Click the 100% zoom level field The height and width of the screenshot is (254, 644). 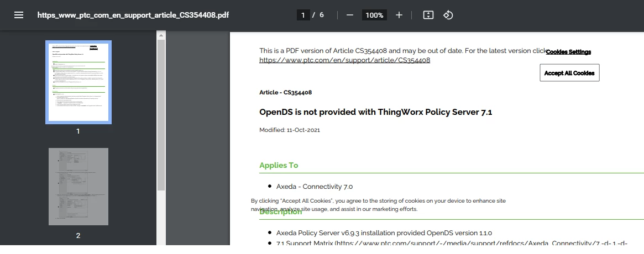tap(374, 15)
